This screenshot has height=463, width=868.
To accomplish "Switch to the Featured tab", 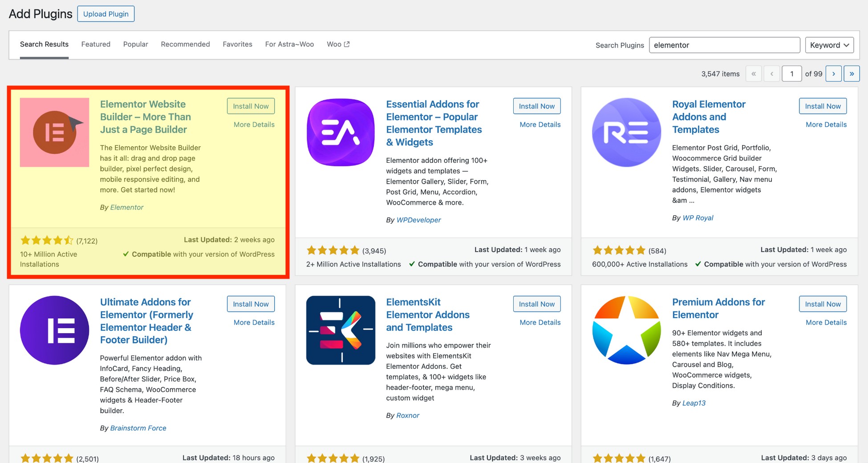I will coord(95,44).
